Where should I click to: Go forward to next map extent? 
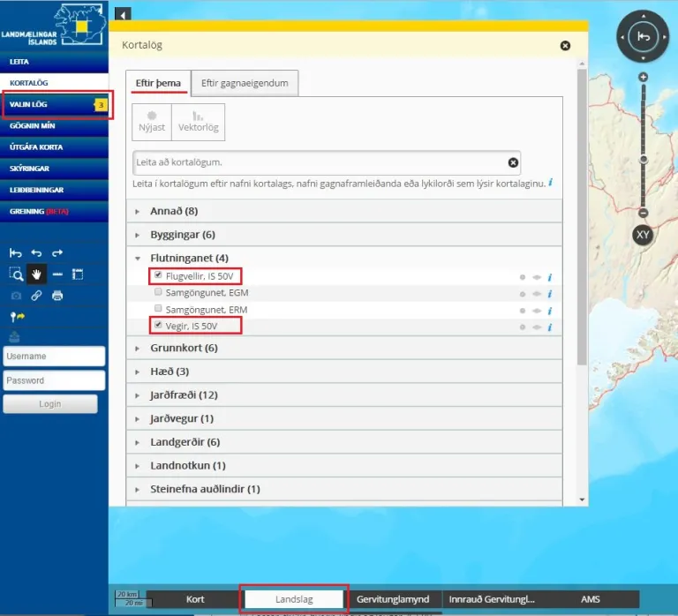point(57,252)
